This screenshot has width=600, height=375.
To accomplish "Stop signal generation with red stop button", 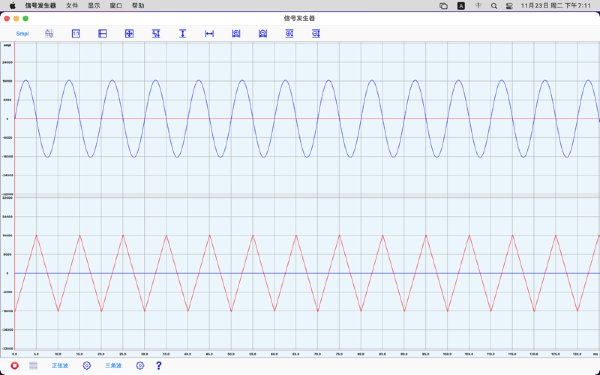I will point(15,366).
